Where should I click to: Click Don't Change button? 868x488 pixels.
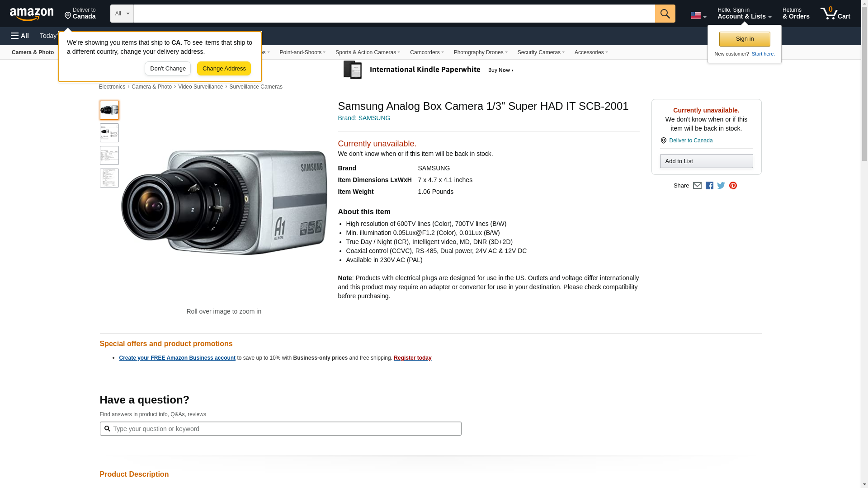168,69
